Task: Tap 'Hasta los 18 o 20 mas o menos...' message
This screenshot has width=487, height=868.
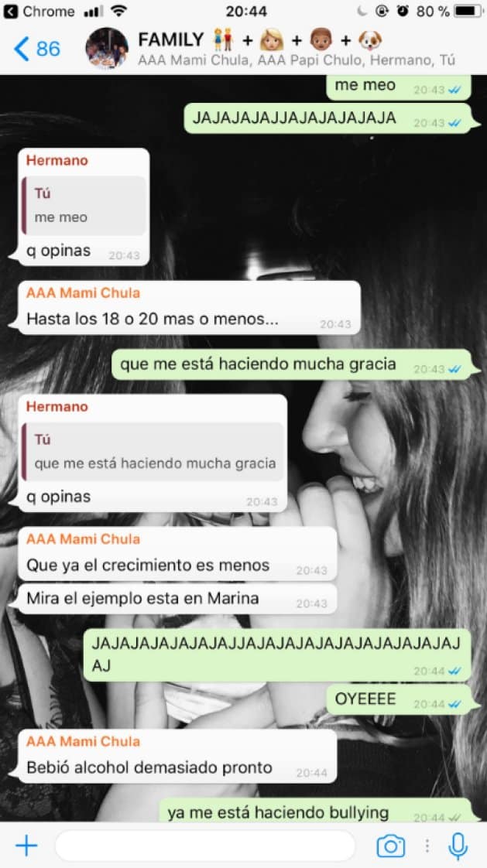Action: coord(189,308)
